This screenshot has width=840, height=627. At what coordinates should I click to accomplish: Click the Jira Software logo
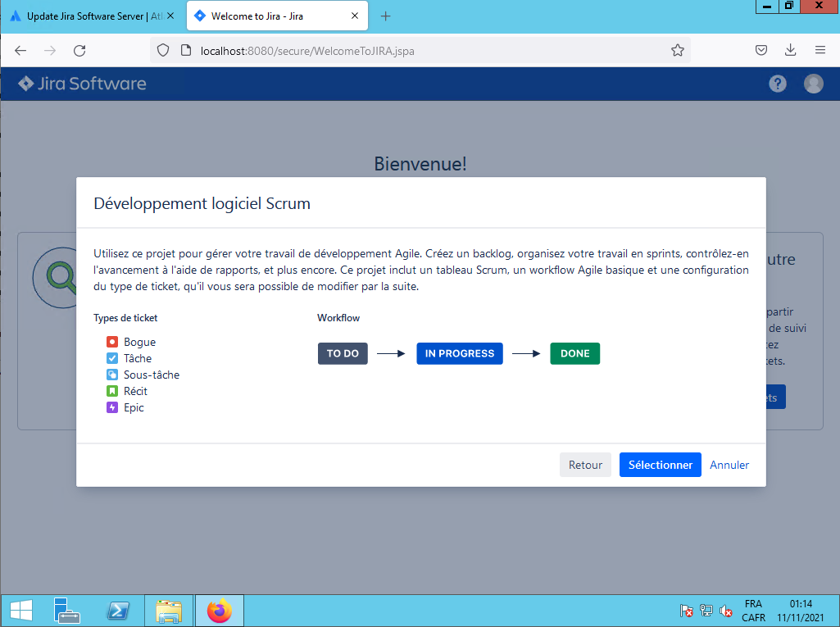[x=82, y=84]
